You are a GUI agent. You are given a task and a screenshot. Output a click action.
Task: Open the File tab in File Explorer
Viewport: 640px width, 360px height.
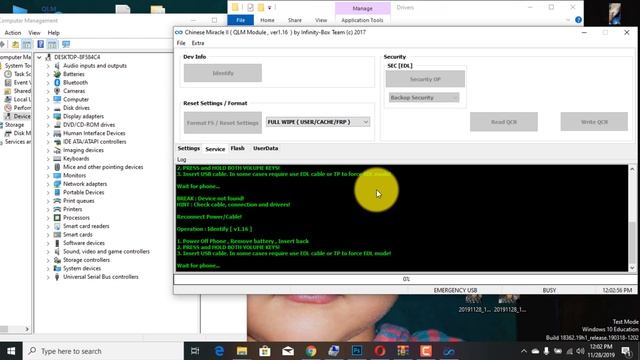[241, 20]
